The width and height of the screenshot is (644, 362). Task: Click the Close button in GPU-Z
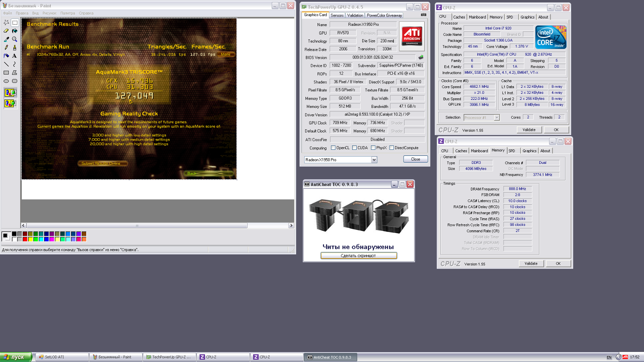click(x=415, y=159)
